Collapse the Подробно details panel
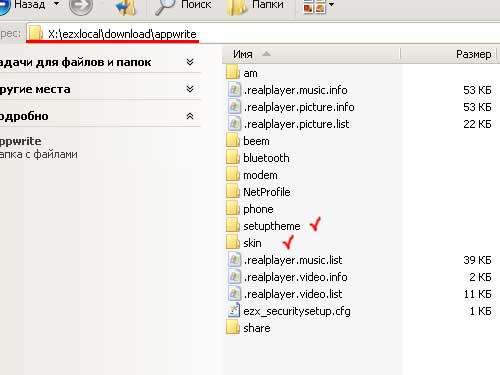The height and width of the screenshot is (375, 500). pos(190,116)
